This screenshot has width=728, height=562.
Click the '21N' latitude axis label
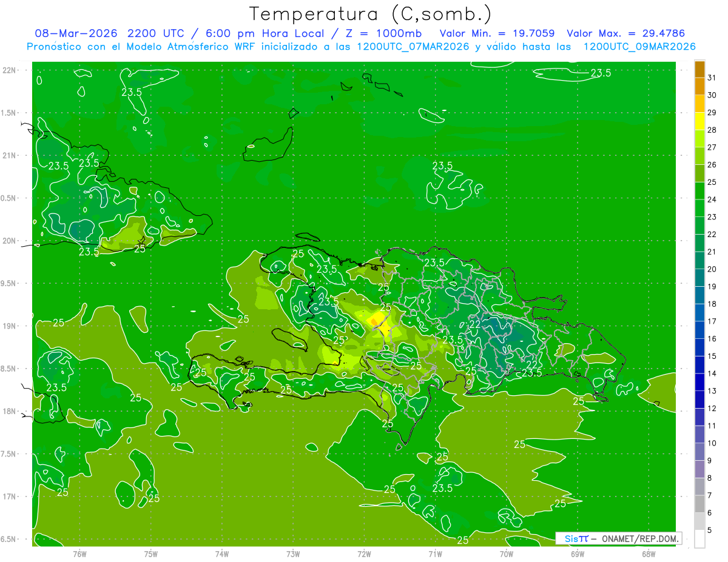point(10,155)
